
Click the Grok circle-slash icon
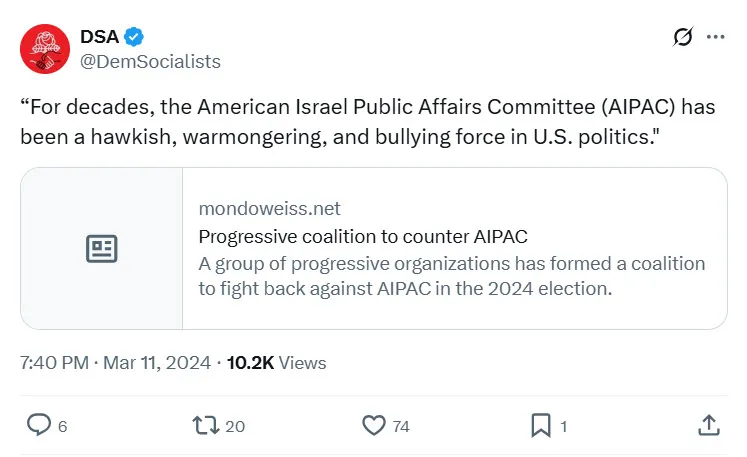[683, 37]
